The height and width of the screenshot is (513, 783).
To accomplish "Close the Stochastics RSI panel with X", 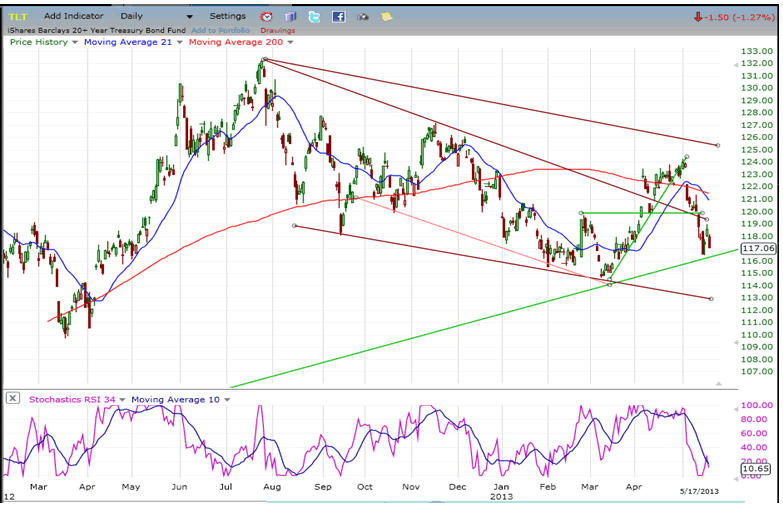I will tap(12, 398).
